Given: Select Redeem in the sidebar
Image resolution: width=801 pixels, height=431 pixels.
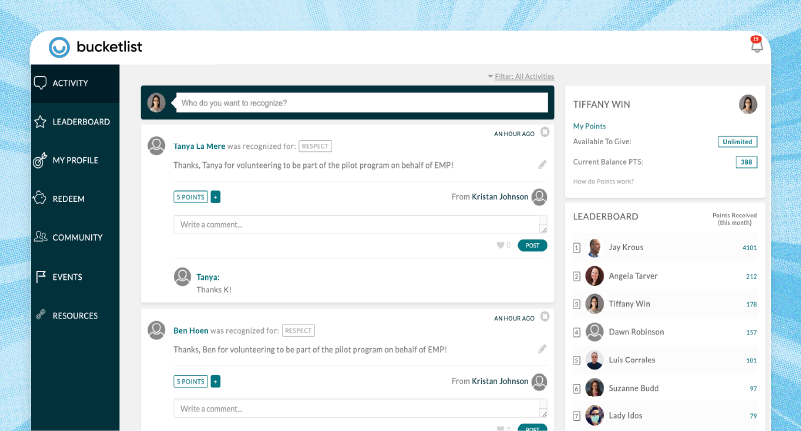Looking at the screenshot, I should [x=75, y=199].
